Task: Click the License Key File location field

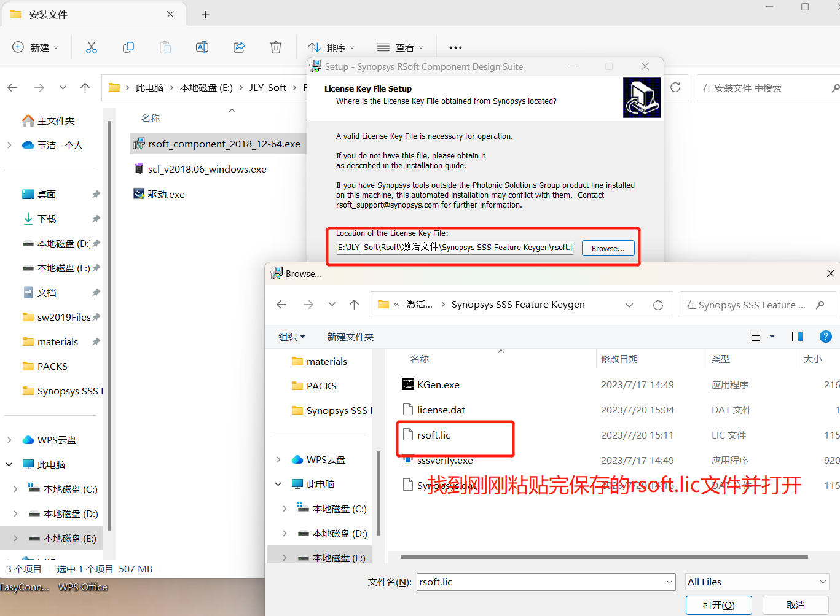Action: coord(455,248)
